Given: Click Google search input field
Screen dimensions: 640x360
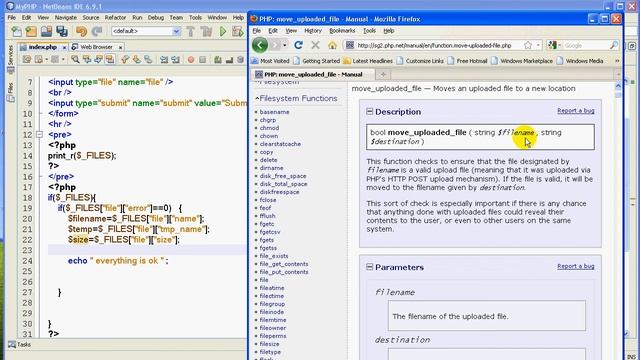Looking at the screenshot, I should (x=585, y=45).
